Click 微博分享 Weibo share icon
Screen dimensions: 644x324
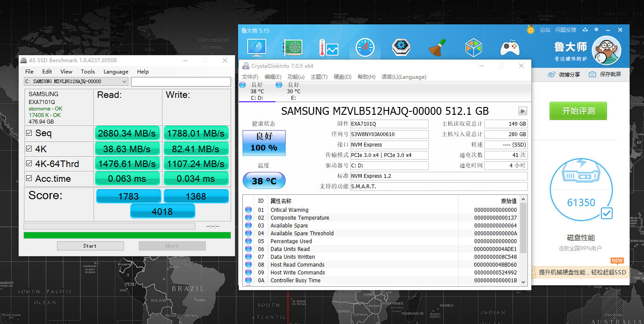pyautogui.click(x=552, y=74)
